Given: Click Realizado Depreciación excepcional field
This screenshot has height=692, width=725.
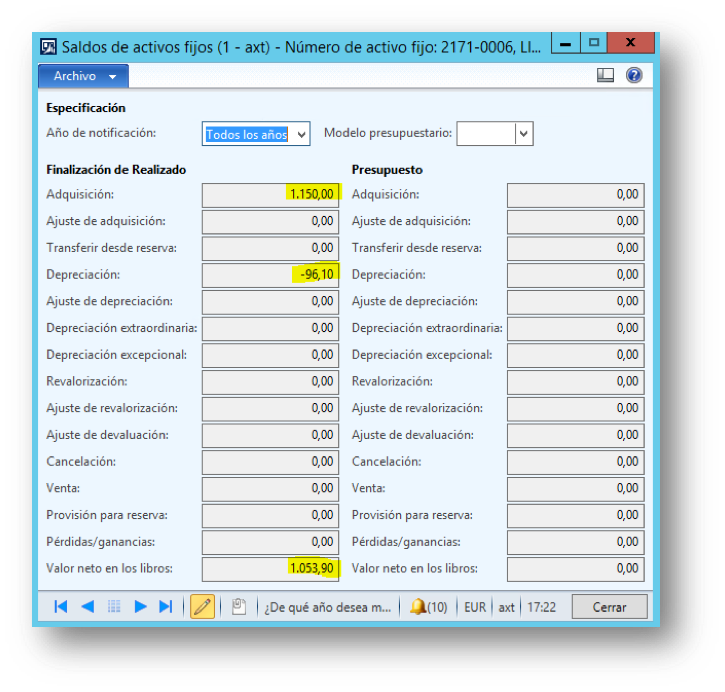Looking at the screenshot, I should (270, 355).
